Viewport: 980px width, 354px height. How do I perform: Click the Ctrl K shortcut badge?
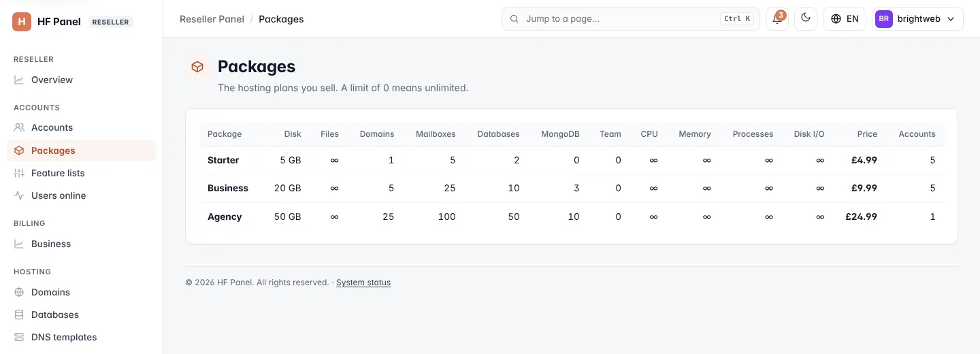coord(737,19)
